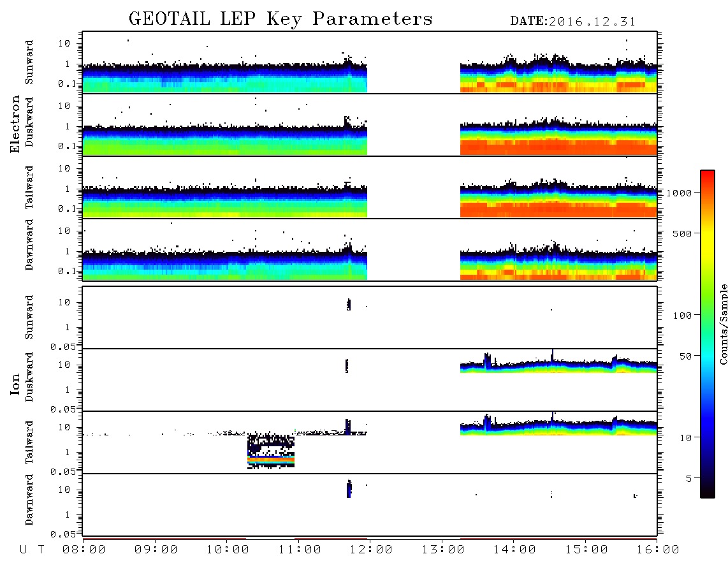Click the vertical "Ion" group label
The height and width of the screenshot is (561, 728).
[x=15, y=384]
